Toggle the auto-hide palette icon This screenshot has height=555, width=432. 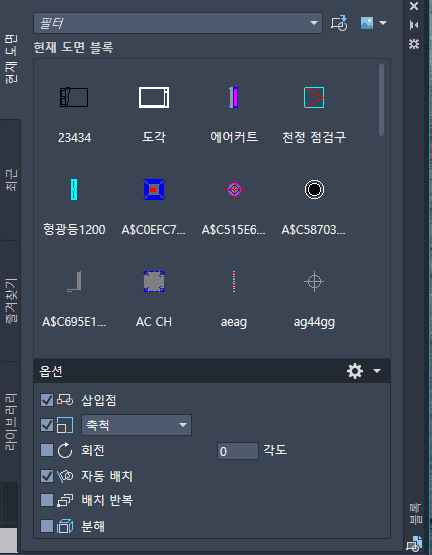(x=414, y=25)
